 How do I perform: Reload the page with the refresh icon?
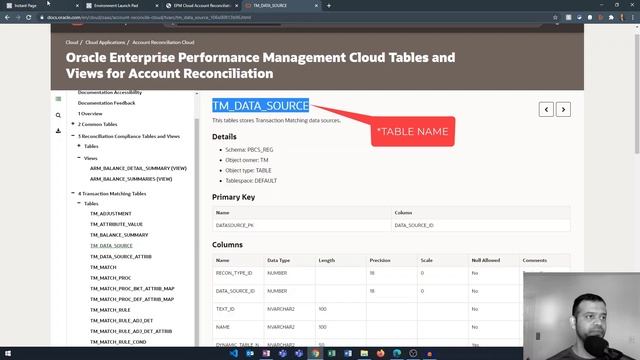point(29,17)
